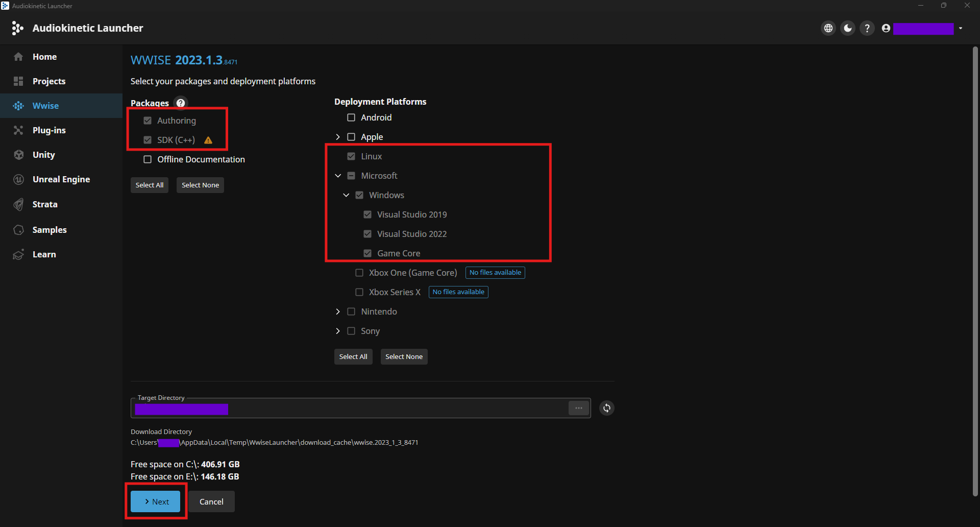Click the Plug-ins icon in the sidebar

[18, 130]
